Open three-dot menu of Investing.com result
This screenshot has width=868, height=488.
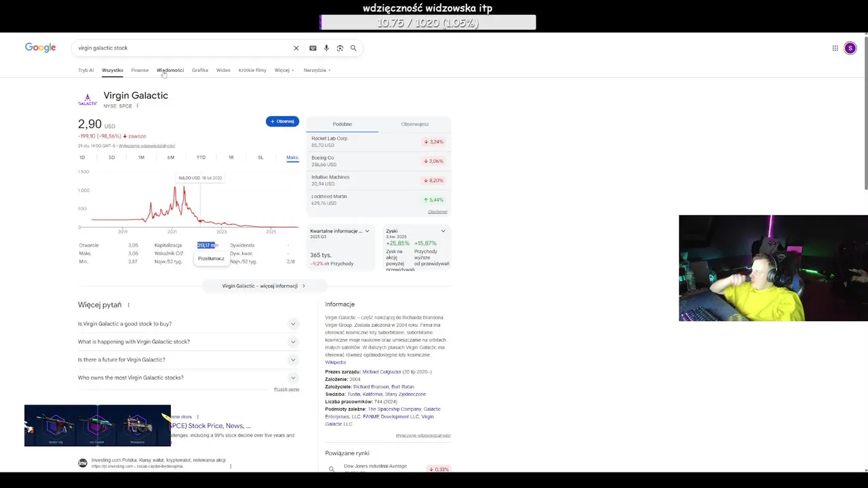231,466
